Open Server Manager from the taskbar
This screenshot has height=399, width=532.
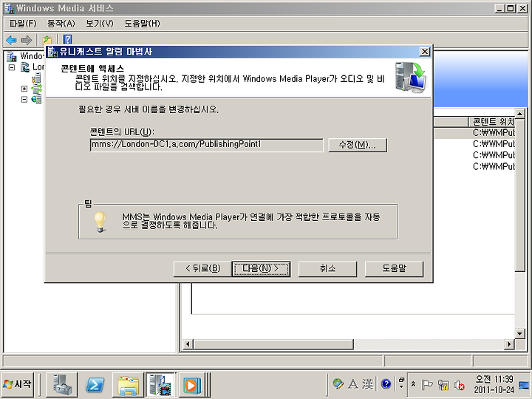tap(62, 385)
